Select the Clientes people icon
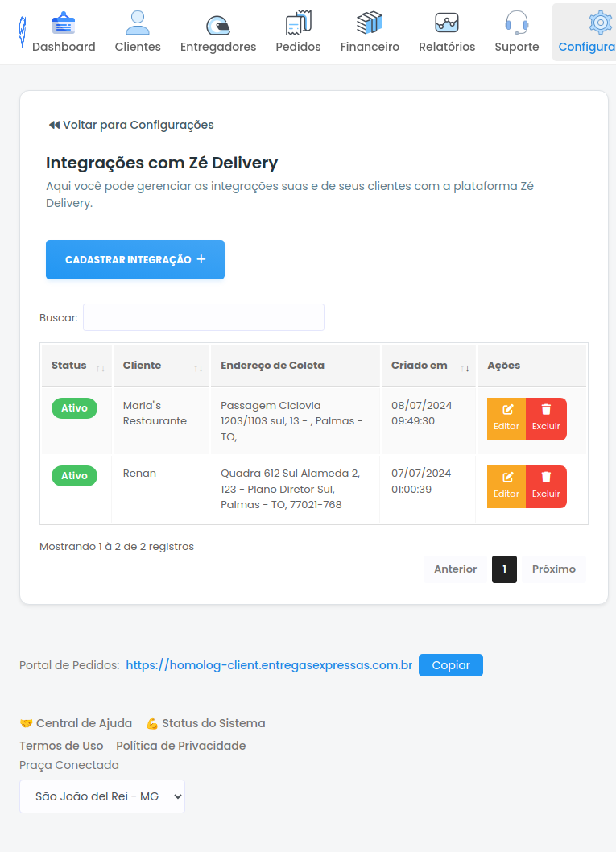This screenshot has height=852, width=616. pos(137,21)
